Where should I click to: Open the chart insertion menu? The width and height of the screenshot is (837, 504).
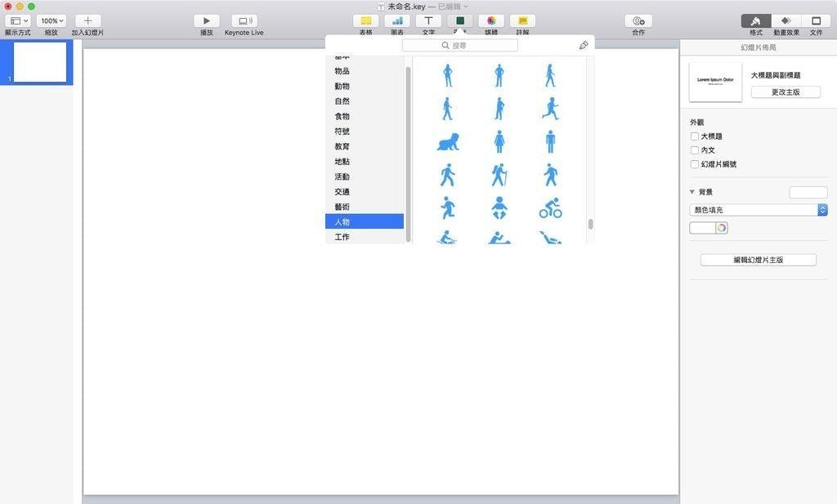397,21
